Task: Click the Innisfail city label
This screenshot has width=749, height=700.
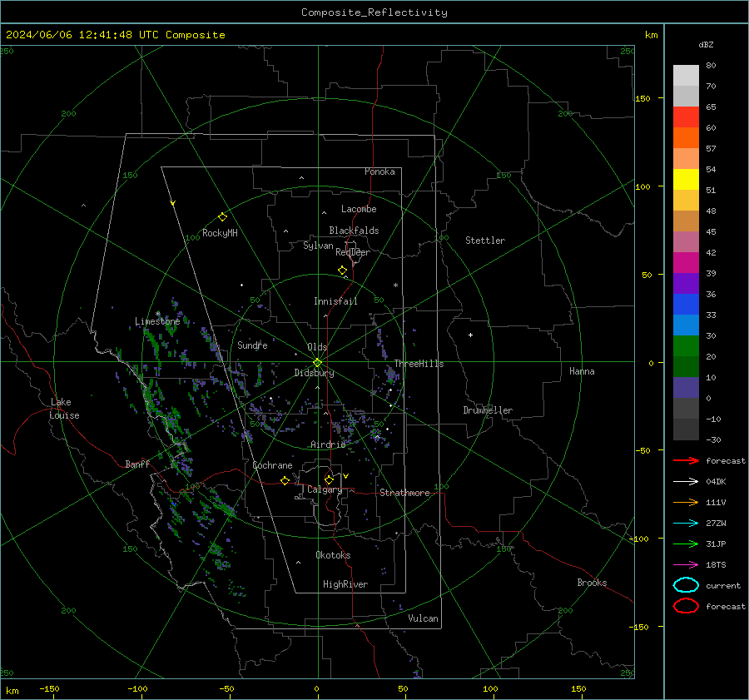Action: coord(335,301)
